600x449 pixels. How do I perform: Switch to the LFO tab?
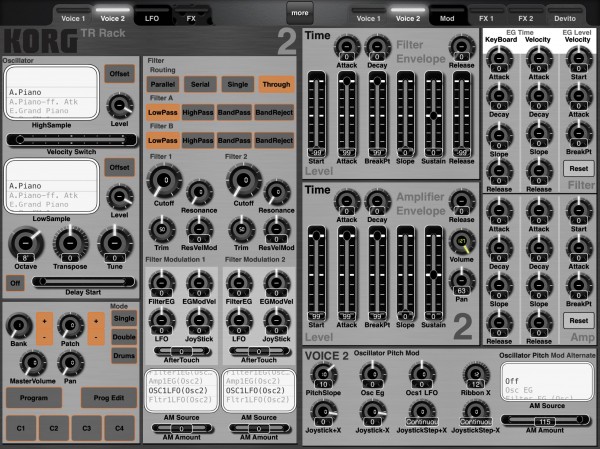tap(152, 16)
